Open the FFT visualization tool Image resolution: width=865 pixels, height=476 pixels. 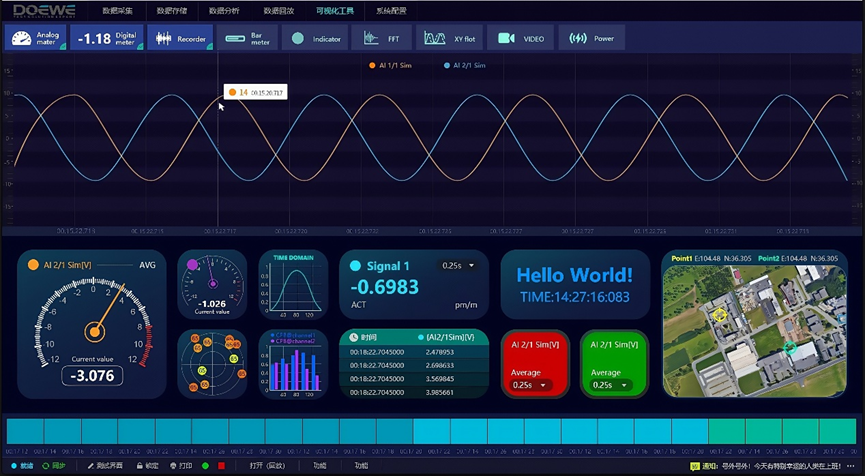382,38
